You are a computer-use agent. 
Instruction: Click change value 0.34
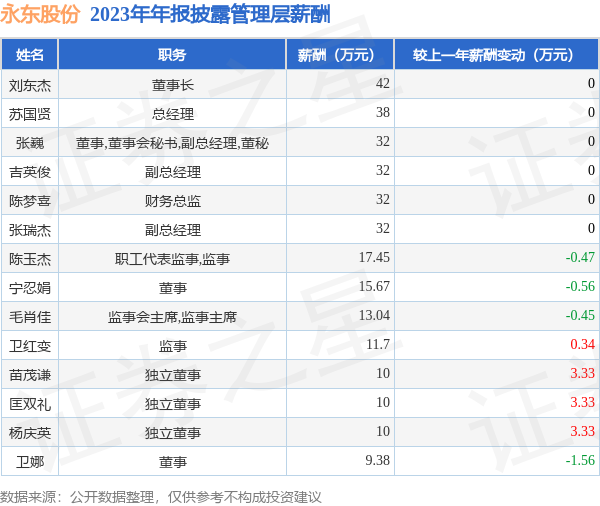(x=582, y=344)
